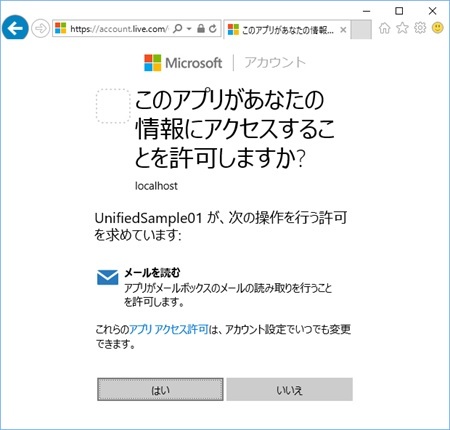Close the current browser tab

343,30
